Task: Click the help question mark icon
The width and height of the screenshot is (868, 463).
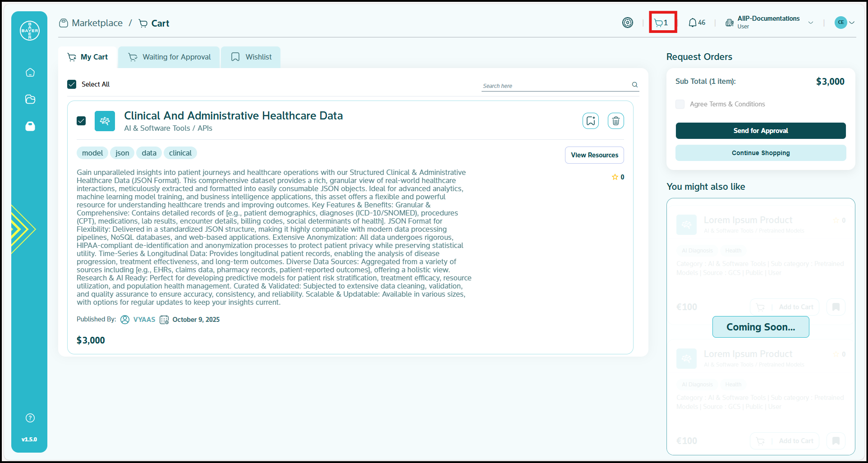Action: (30, 418)
